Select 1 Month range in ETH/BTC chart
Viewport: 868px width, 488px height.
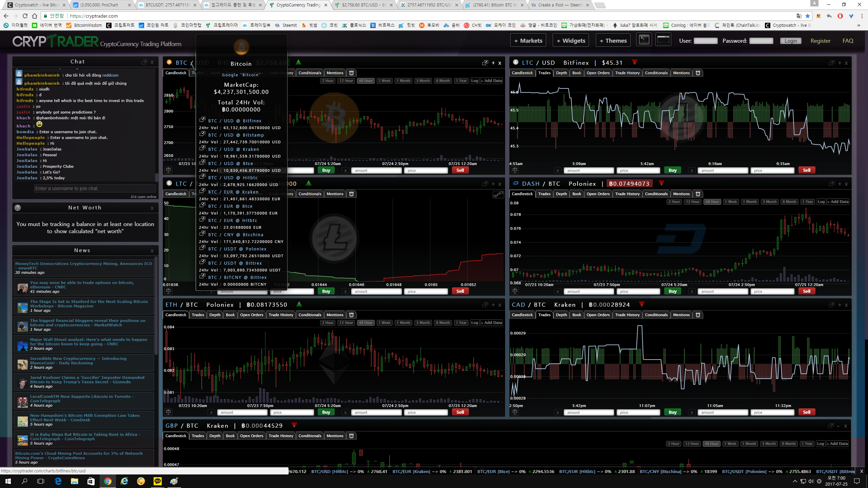(x=403, y=323)
